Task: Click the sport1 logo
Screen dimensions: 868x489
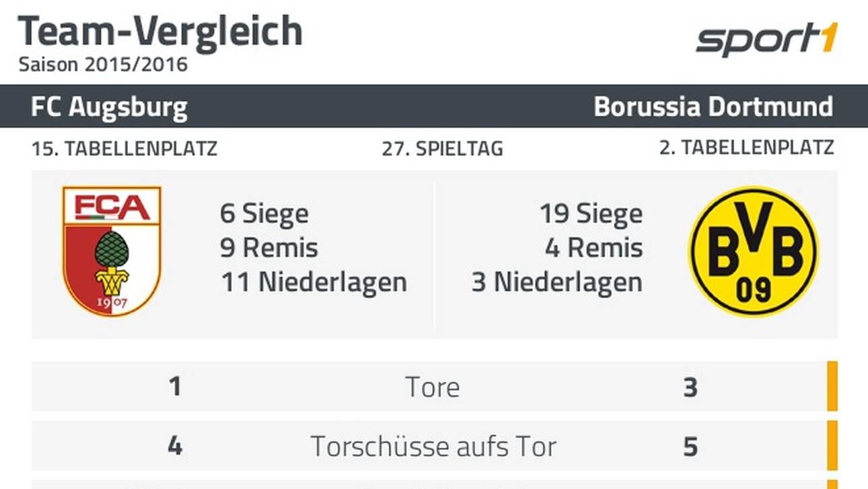Action: [767, 40]
